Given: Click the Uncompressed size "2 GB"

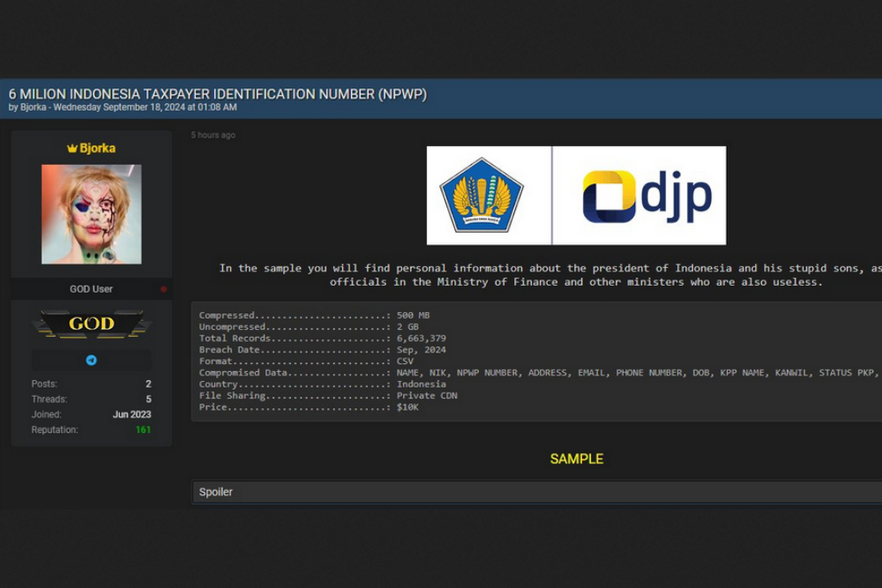Looking at the screenshot, I should click(x=407, y=326).
